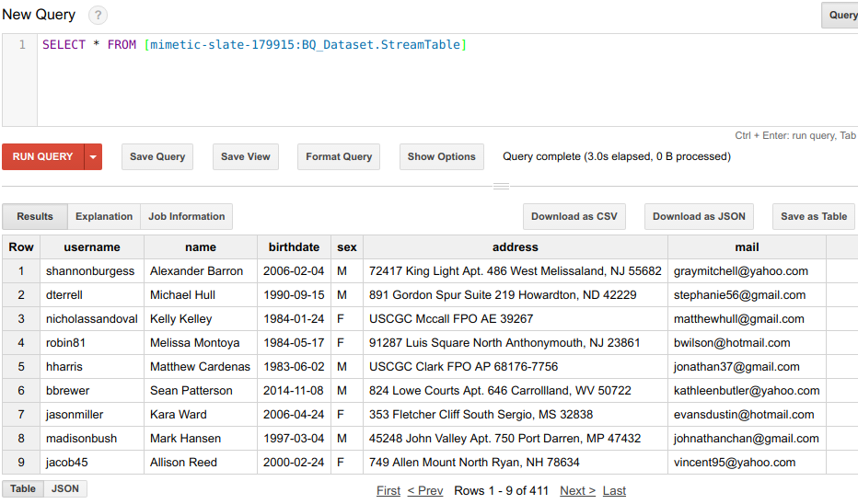Click the sex column header
The height and width of the screenshot is (504, 858).
pyautogui.click(x=347, y=247)
